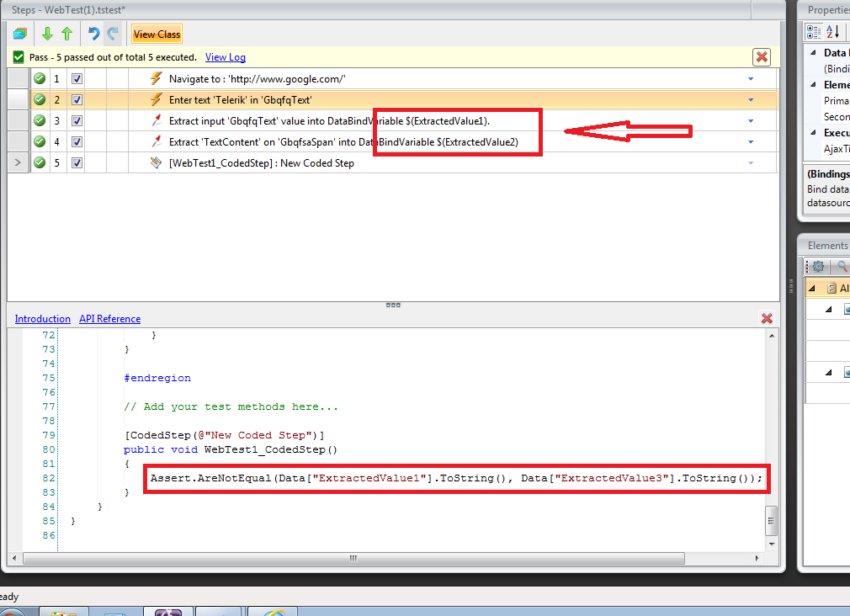850x616 pixels.
Task: Click coded step icon in row 5
Action: (157, 162)
